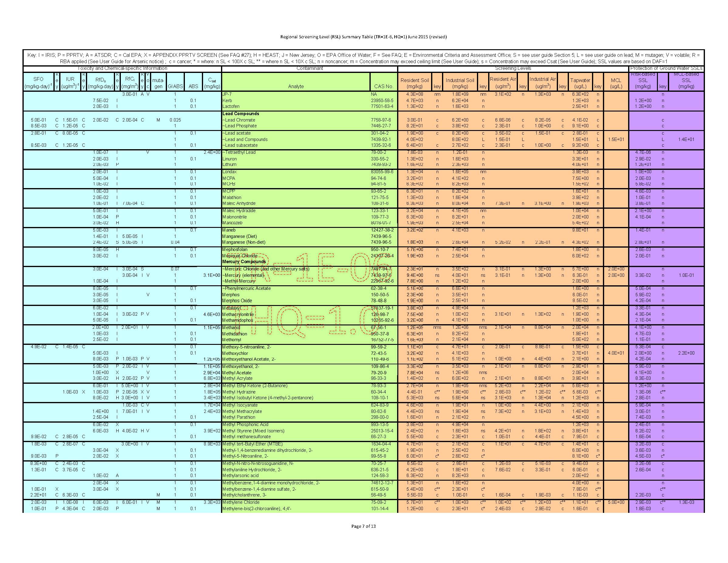Select the 'Methyl Methacrylate' analyte name
728x563 pixels.
[x=242, y=411]
